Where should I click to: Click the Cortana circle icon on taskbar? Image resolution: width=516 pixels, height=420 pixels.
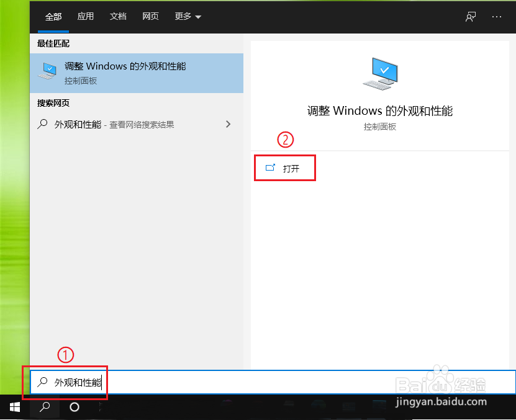click(75, 408)
